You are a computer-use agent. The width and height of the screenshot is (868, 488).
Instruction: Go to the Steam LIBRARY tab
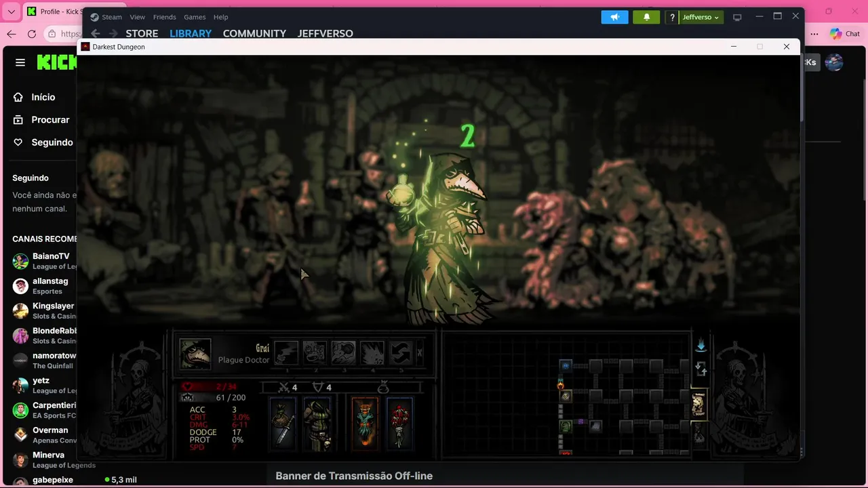coord(191,33)
